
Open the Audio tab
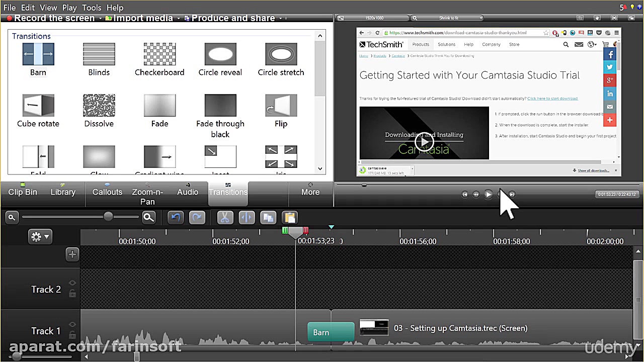[188, 192]
